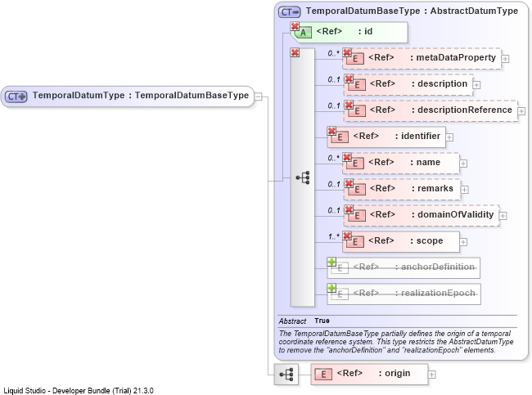
Task: Click the attribute A icon for id
Action: tap(304, 33)
